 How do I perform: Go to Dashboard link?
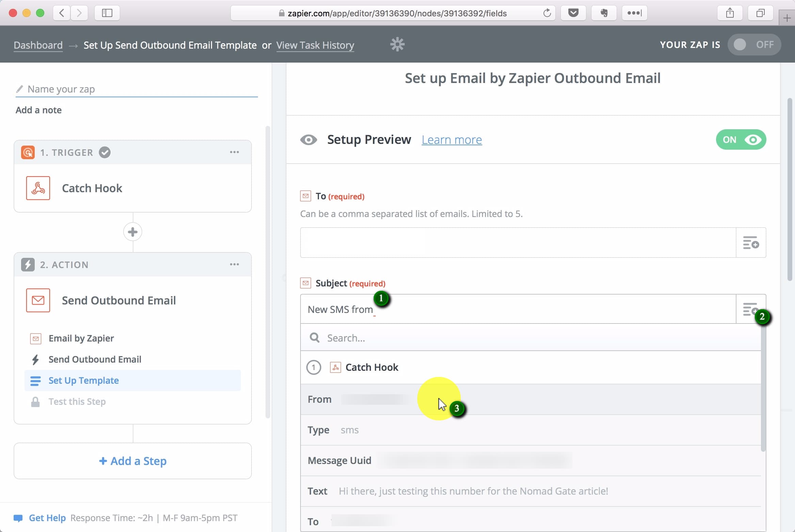[x=38, y=45]
